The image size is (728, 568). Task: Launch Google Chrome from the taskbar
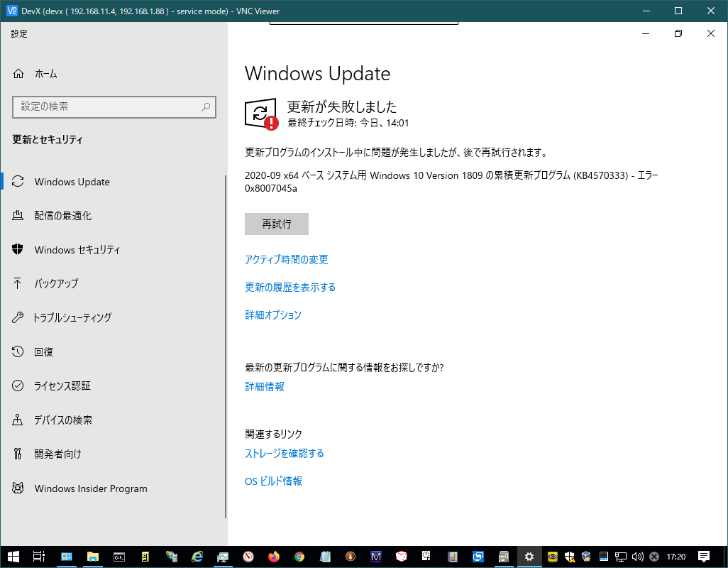point(299,557)
